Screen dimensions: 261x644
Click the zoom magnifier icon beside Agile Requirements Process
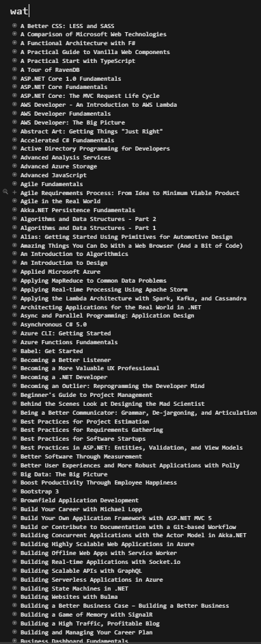(x=5, y=192)
